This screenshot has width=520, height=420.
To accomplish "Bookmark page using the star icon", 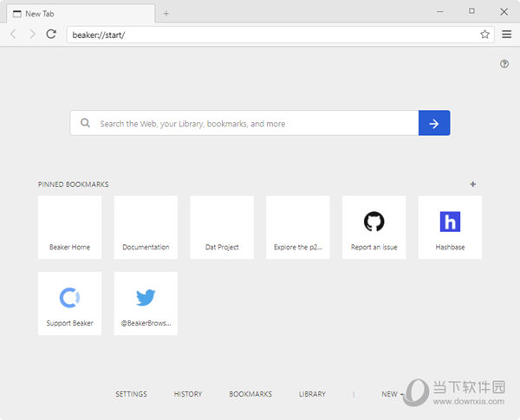I will 485,35.
